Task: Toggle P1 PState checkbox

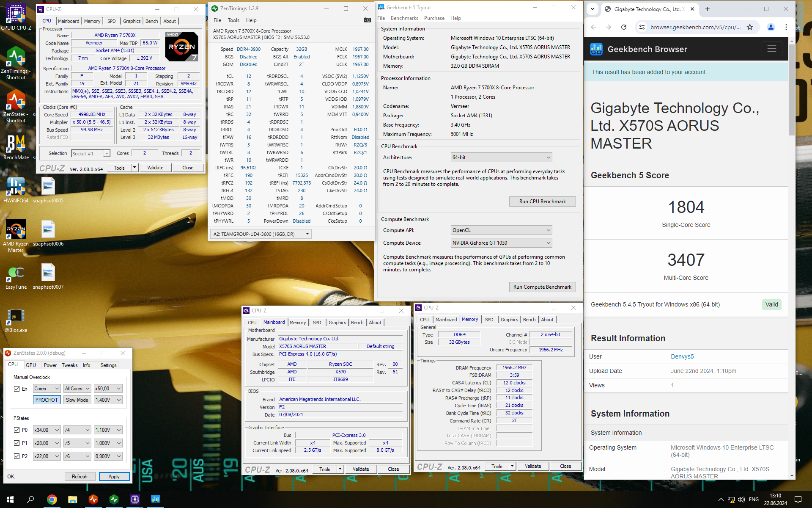Action: [x=17, y=443]
